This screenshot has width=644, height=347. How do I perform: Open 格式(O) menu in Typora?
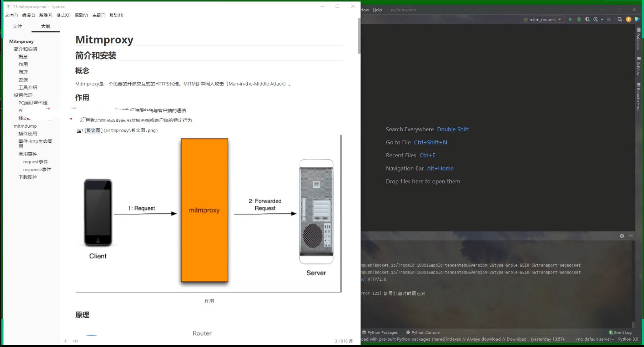(64, 15)
